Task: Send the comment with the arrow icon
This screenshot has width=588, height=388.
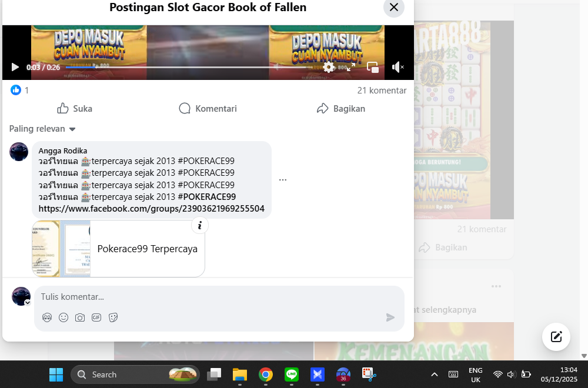Action: pyautogui.click(x=390, y=317)
